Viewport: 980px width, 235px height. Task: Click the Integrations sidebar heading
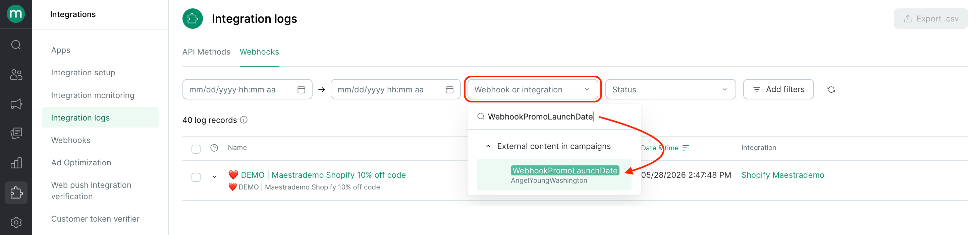click(x=73, y=14)
